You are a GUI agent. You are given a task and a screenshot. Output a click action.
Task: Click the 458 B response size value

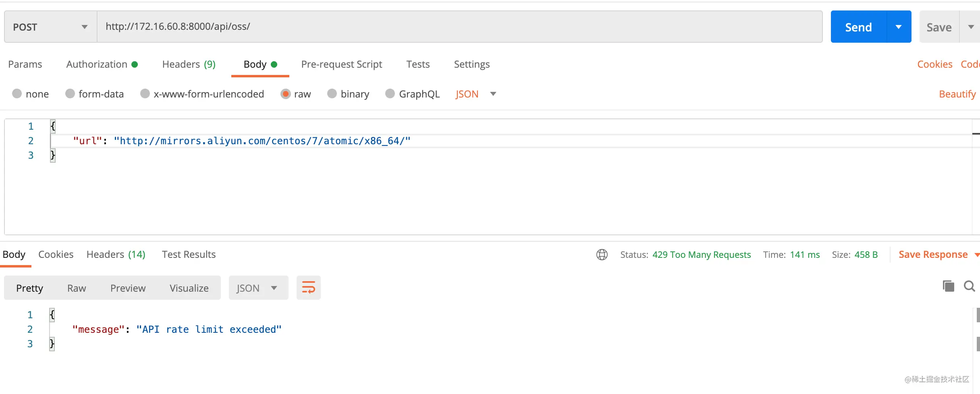click(866, 255)
